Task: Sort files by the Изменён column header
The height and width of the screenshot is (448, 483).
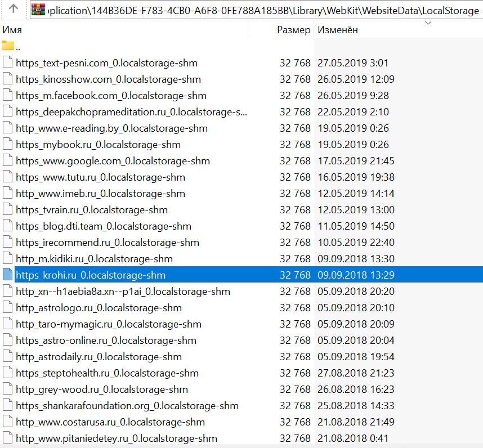Action: point(338,30)
